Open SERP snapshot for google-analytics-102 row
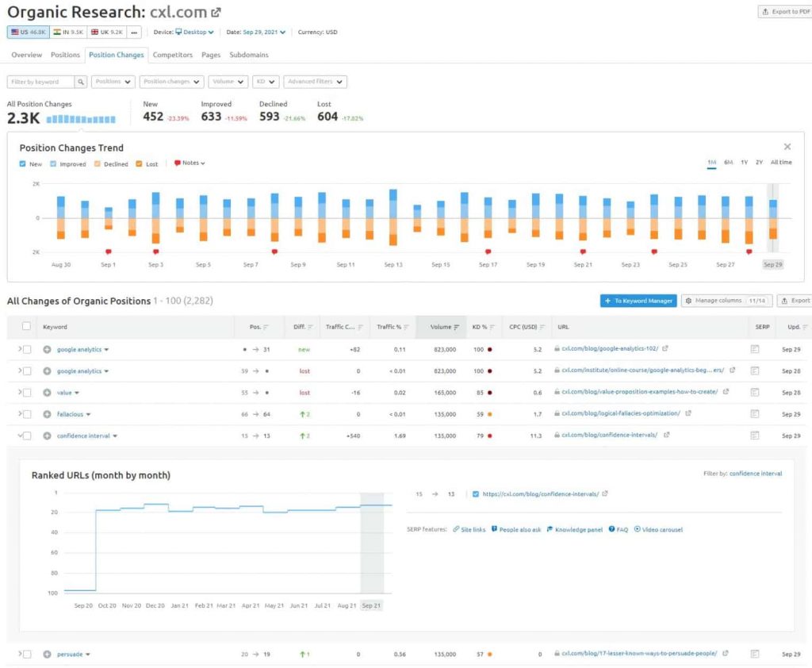812x668 pixels. pos(755,349)
